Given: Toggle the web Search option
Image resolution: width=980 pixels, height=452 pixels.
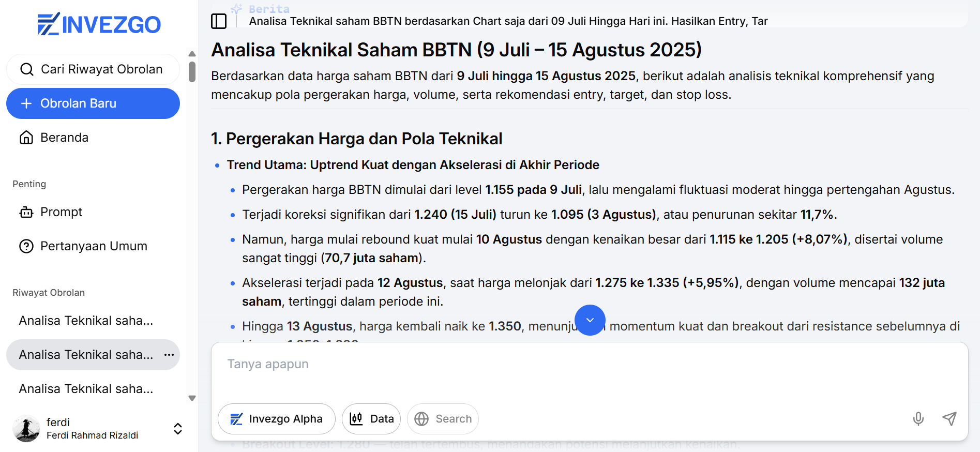Looking at the screenshot, I should tap(443, 419).
